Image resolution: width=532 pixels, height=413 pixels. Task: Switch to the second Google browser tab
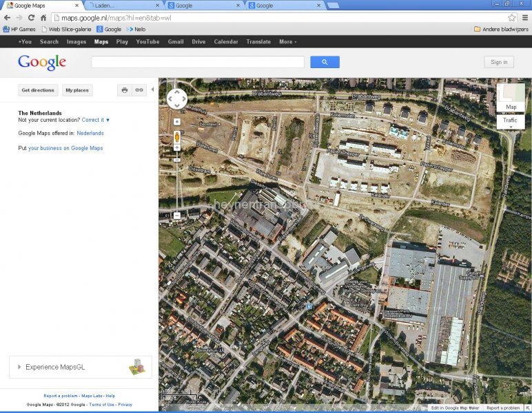285,6
